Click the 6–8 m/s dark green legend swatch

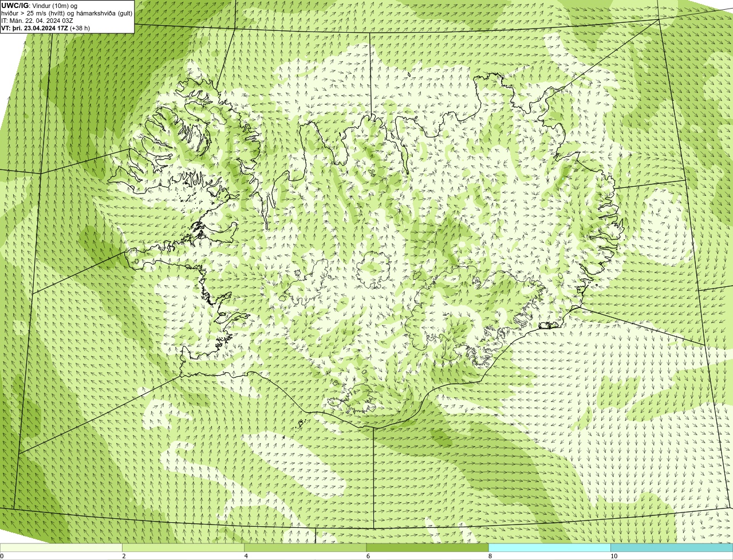pos(427,547)
